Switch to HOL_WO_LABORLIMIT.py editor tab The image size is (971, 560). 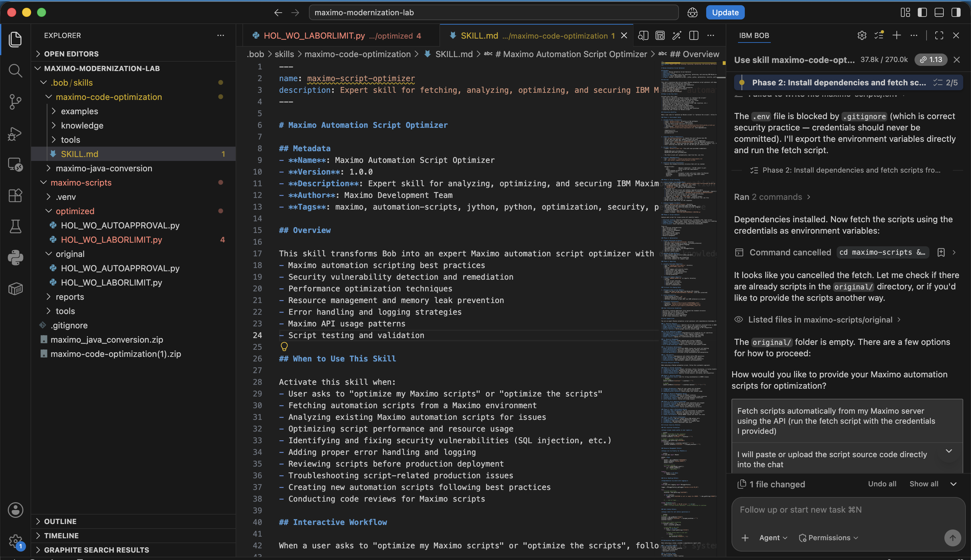(x=342, y=36)
